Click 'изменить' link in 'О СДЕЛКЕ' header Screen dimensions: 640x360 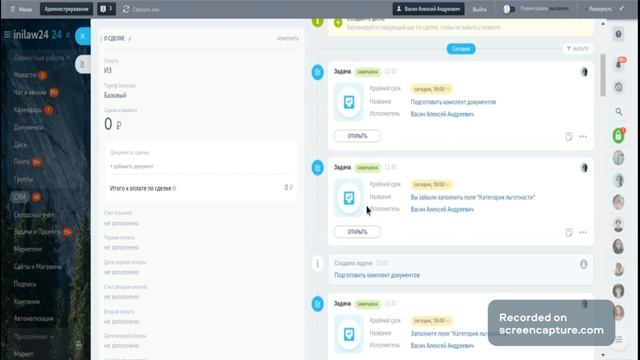[288, 38]
